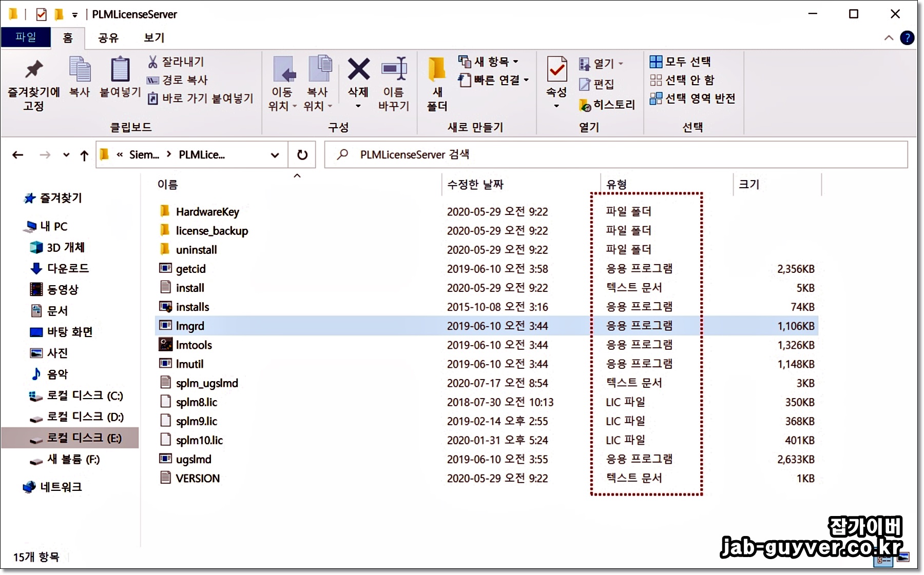Switch to the 보기 (View) tab
Viewport: 924px width, 575px height.
154,37
